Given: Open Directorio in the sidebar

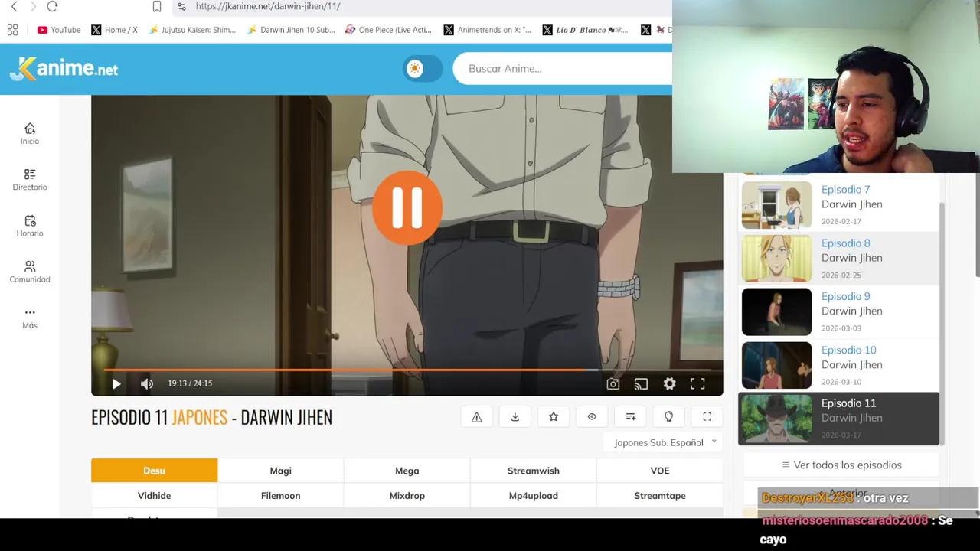Looking at the screenshot, I should (30, 180).
